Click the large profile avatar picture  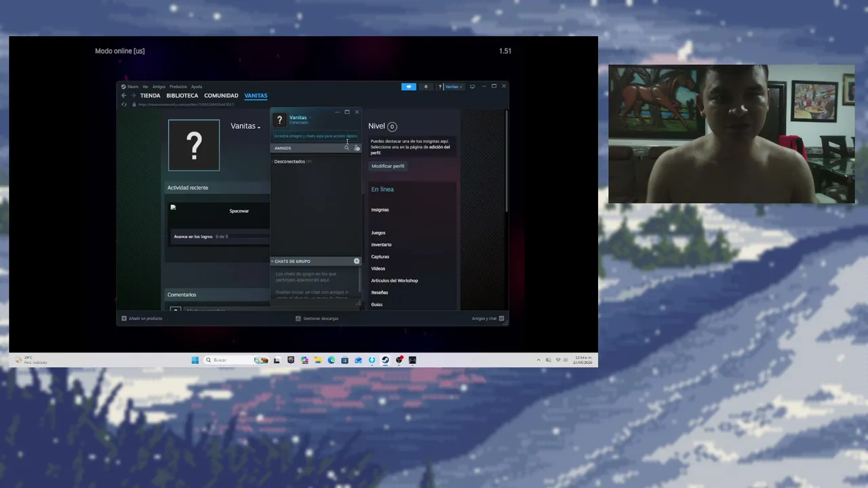point(194,145)
